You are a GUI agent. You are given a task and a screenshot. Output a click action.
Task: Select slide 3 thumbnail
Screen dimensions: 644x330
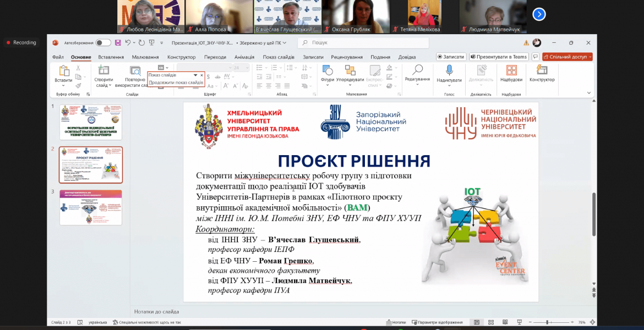91,207
